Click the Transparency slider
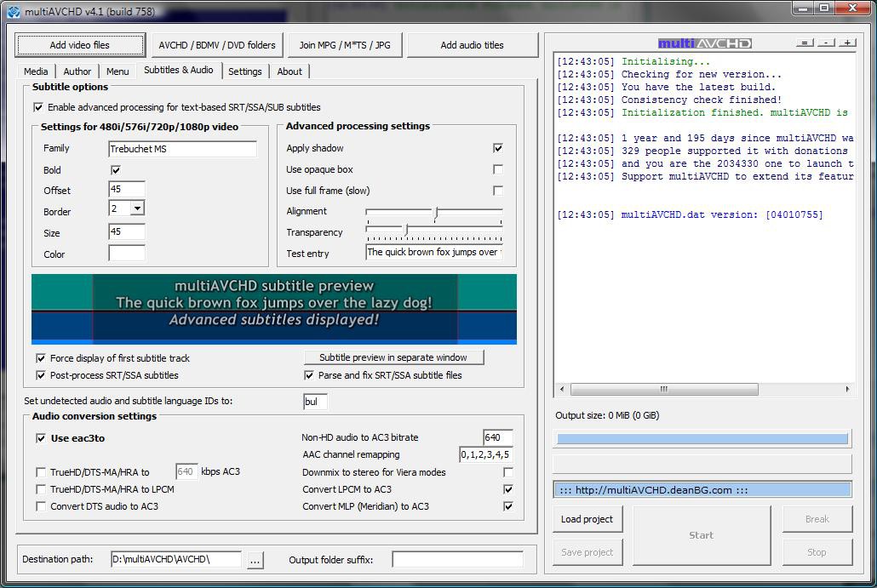 (434, 231)
